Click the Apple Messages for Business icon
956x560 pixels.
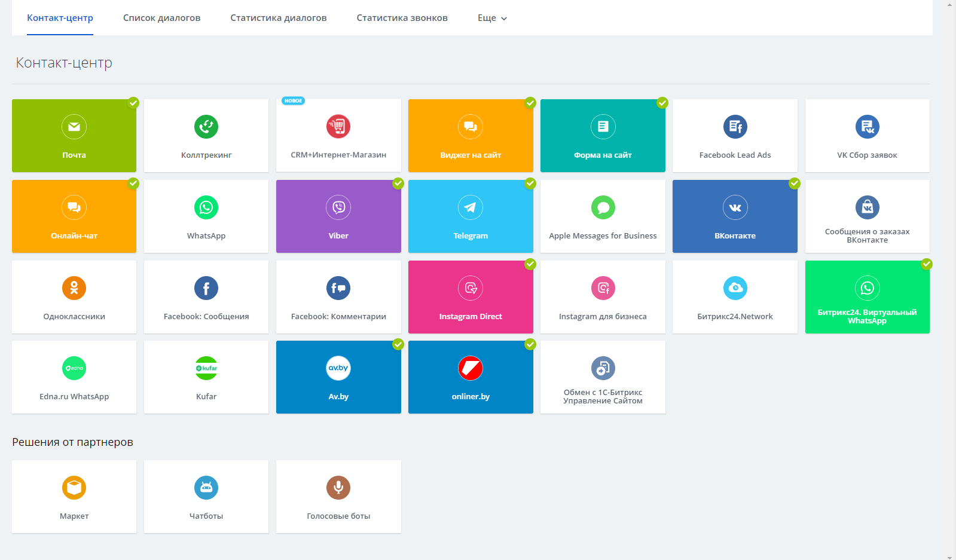pos(603,207)
